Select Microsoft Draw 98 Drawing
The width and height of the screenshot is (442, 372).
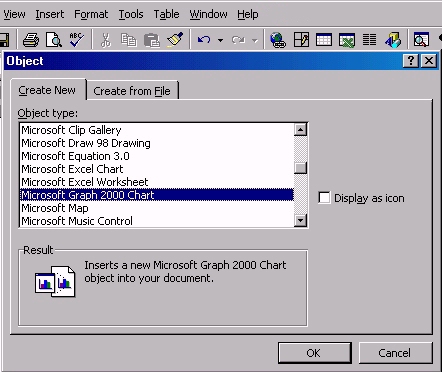click(x=157, y=143)
